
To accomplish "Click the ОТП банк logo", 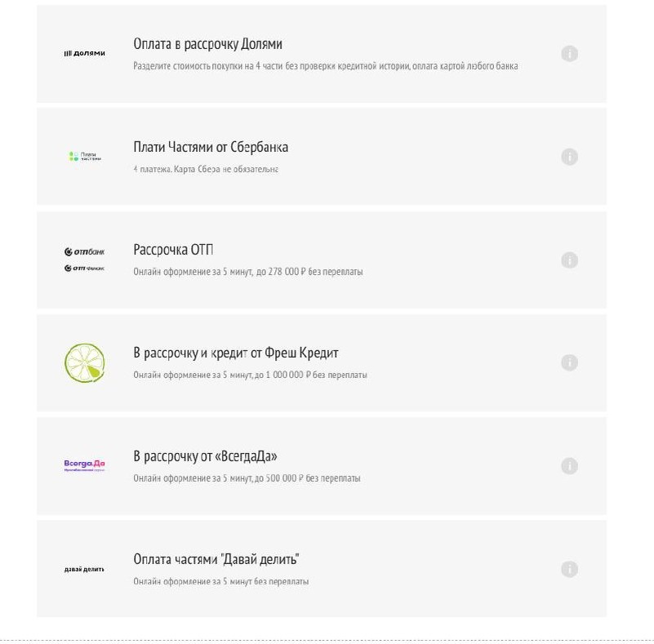I will [x=85, y=260].
